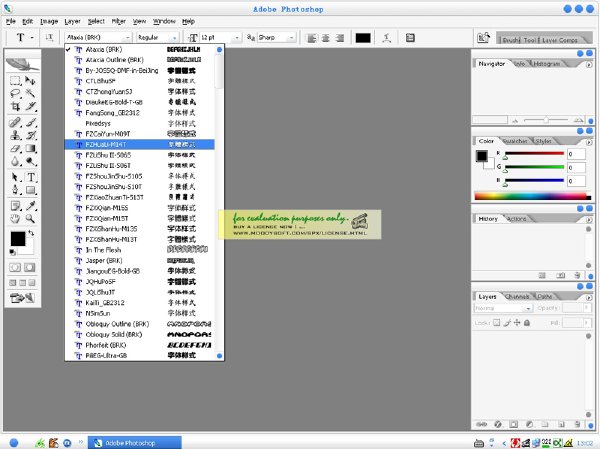Select the Notes tool

(15, 206)
